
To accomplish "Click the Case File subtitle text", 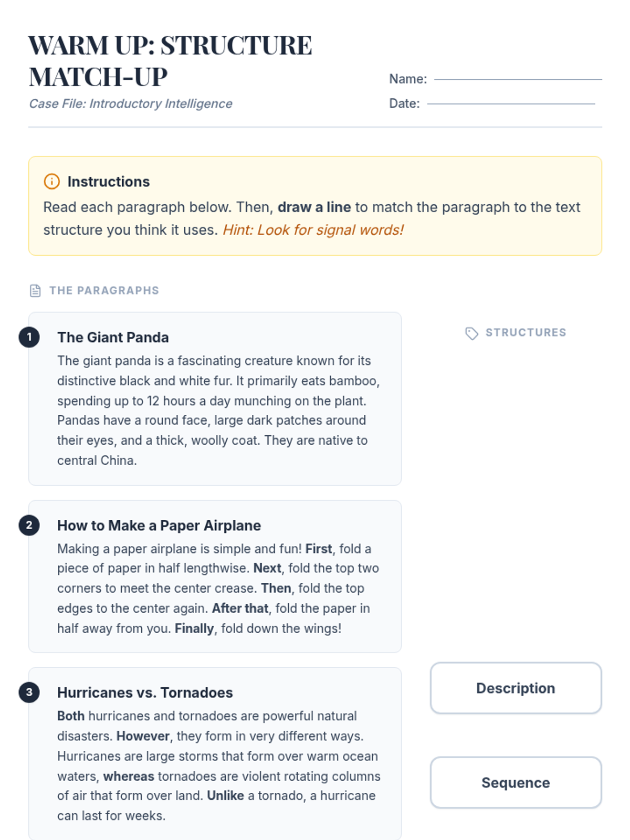I will pyautogui.click(x=131, y=104).
